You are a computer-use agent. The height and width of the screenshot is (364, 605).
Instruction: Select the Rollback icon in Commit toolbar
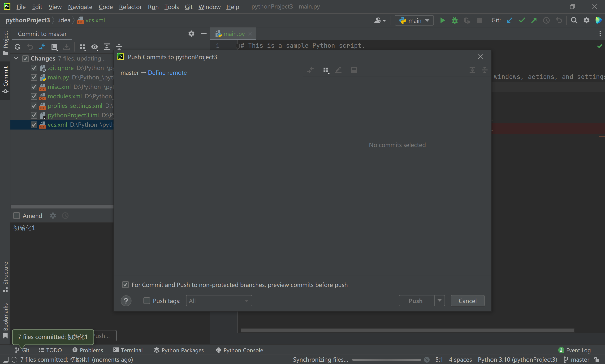point(30,47)
